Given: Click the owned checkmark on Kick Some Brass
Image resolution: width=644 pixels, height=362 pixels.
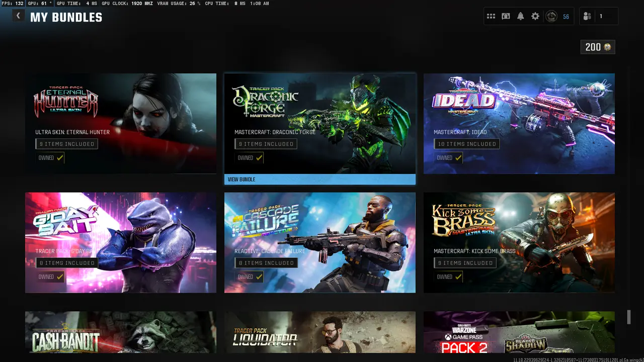Looking at the screenshot, I should point(458,277).
